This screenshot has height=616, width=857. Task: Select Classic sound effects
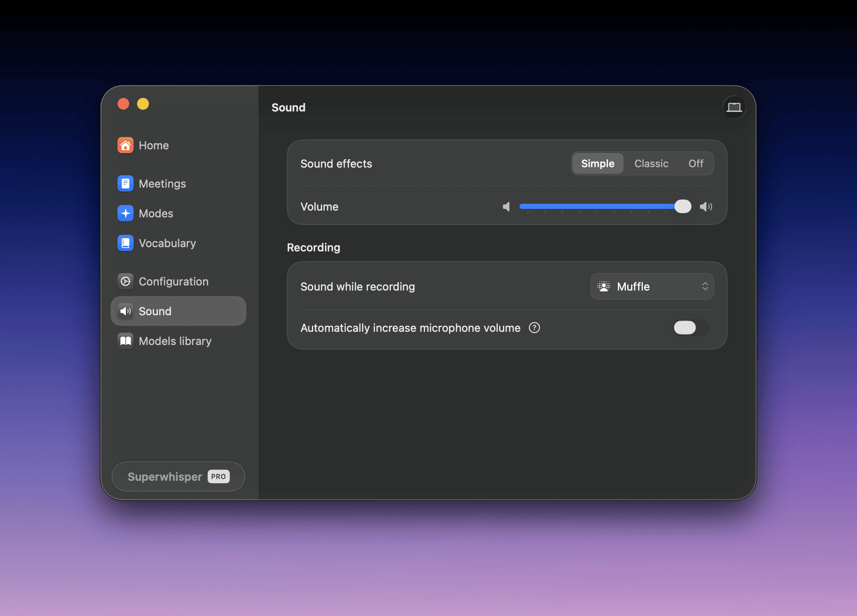pos(651,163)
